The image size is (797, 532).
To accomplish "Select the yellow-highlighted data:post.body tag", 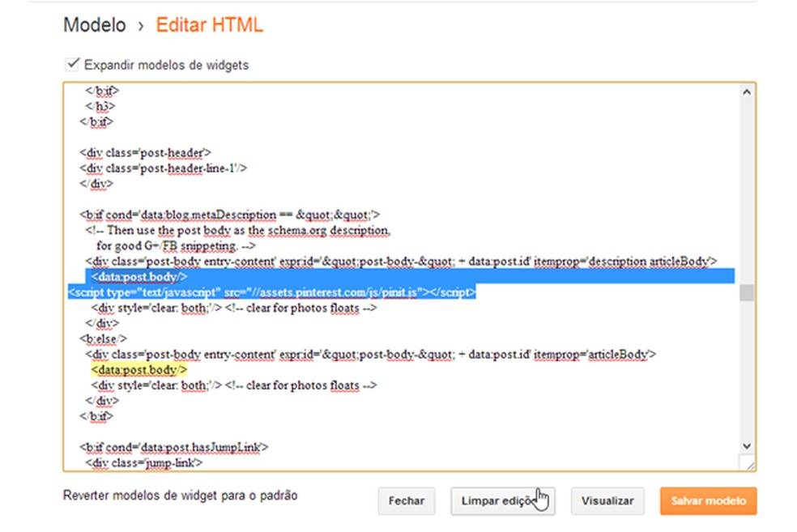I will (x=138, y=369).
